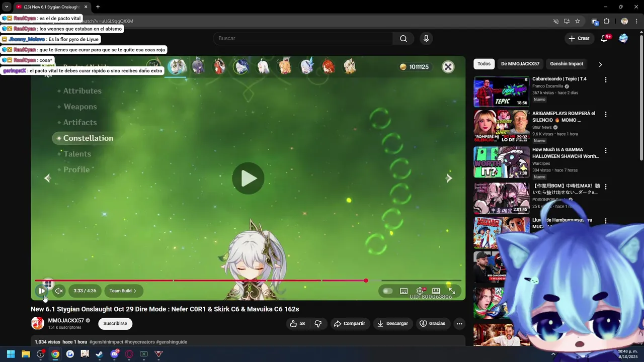The height and width of the screenshot is (362, 644).
Task: Click the 3:33 / 4:36 time display
Action: [x=85, y=291]
